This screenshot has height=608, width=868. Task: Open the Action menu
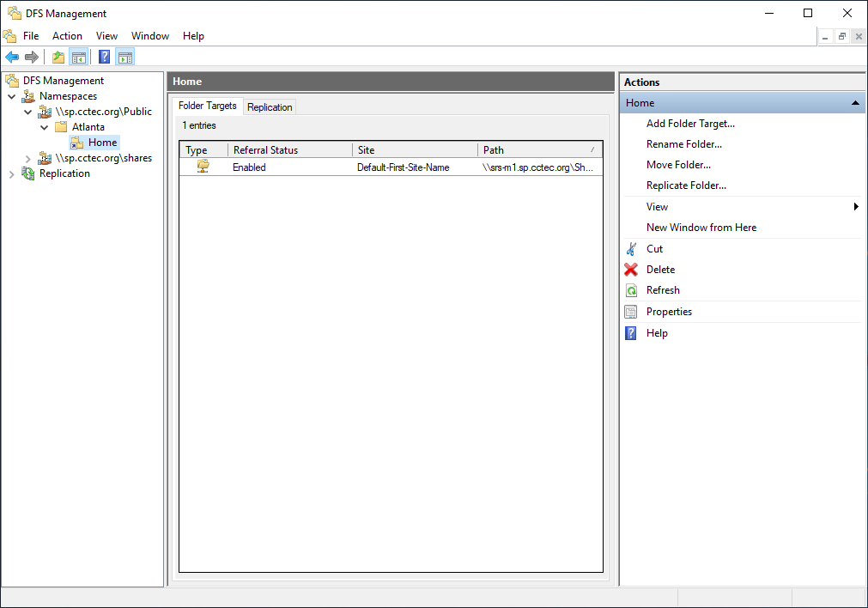(67, 36)
